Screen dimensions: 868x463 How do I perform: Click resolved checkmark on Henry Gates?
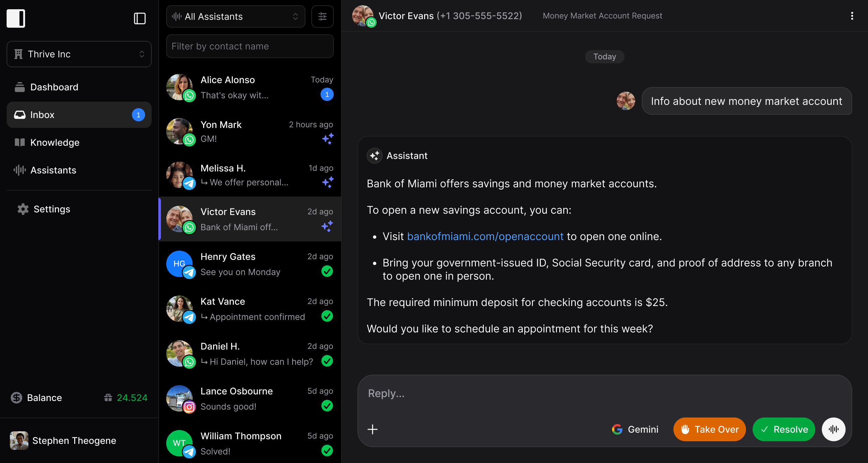coord(327,271)
